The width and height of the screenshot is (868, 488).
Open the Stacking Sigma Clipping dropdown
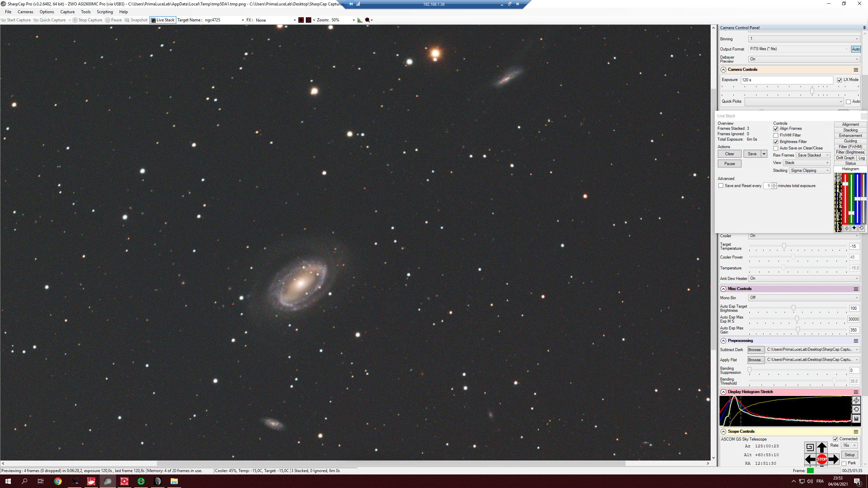tap(809, 170)
